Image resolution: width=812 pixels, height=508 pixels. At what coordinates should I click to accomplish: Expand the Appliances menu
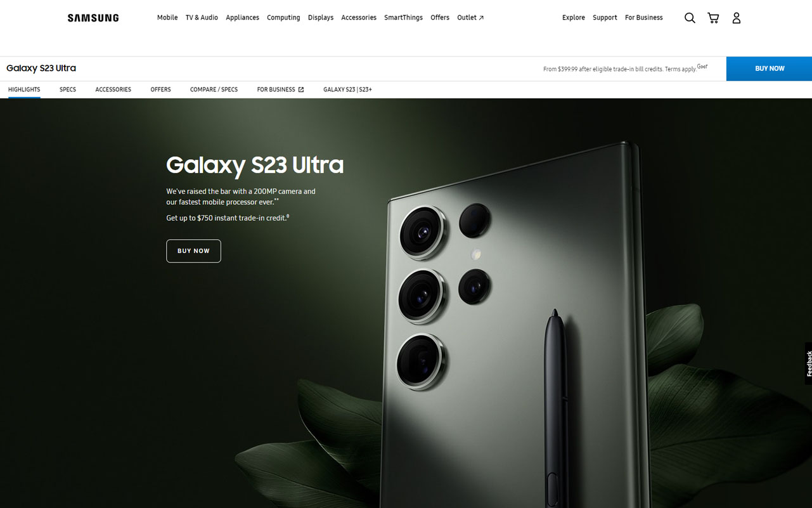242,18
